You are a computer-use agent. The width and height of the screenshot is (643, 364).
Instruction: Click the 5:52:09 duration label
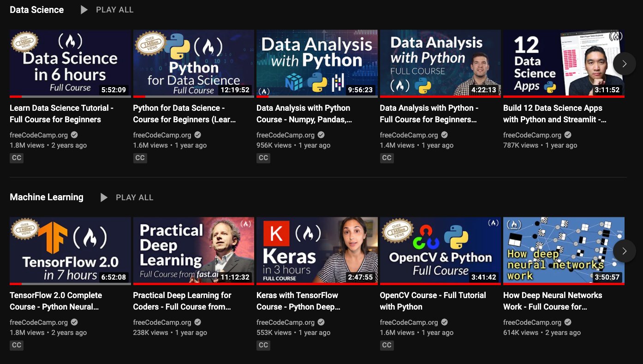pos(113,90)
